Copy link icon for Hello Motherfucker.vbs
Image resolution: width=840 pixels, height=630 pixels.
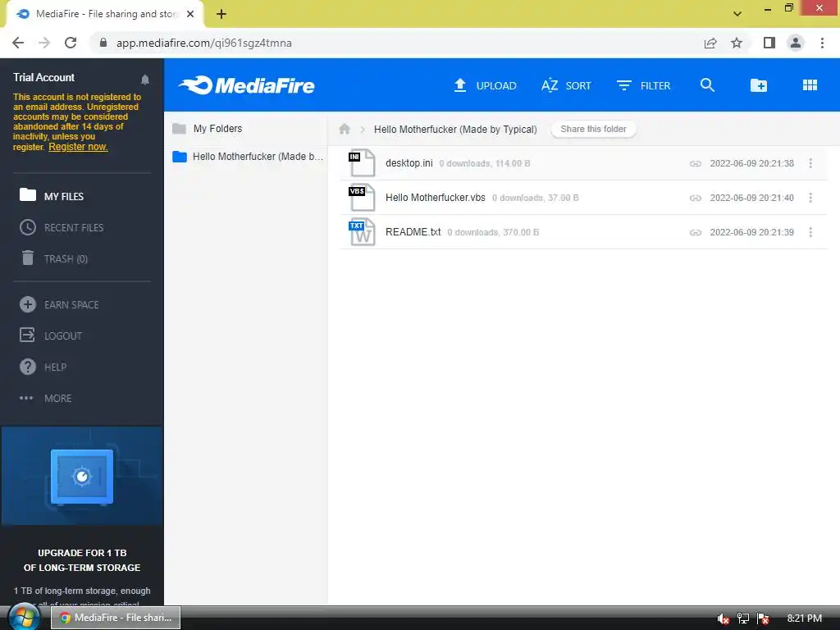click(x=696, y=198)
